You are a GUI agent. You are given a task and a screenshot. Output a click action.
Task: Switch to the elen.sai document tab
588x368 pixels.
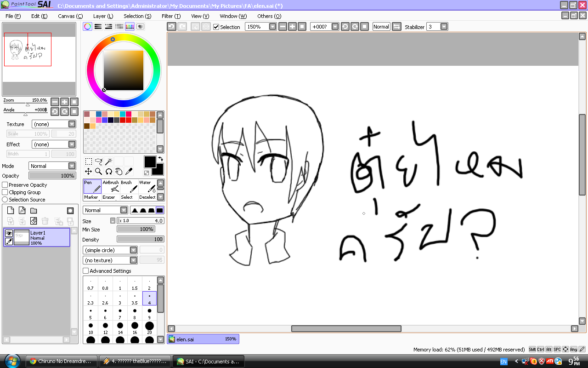coord(203,339)
